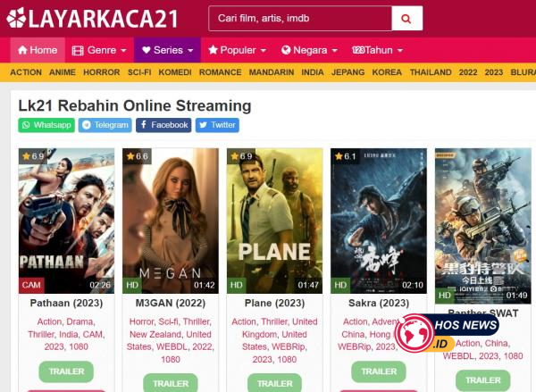This screenshot has width=536, height=392.
Task: Open the KOREA category link
Action: [387, 72]
